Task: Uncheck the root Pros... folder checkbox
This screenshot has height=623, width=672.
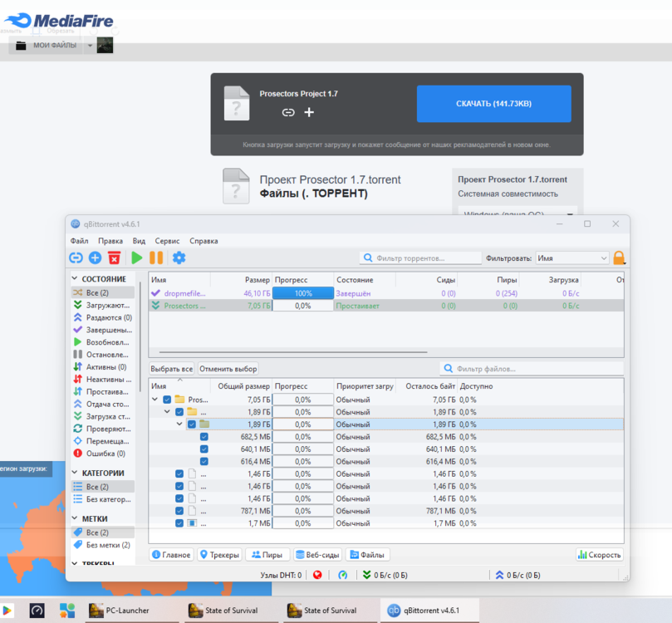Action: coord(167,400)
